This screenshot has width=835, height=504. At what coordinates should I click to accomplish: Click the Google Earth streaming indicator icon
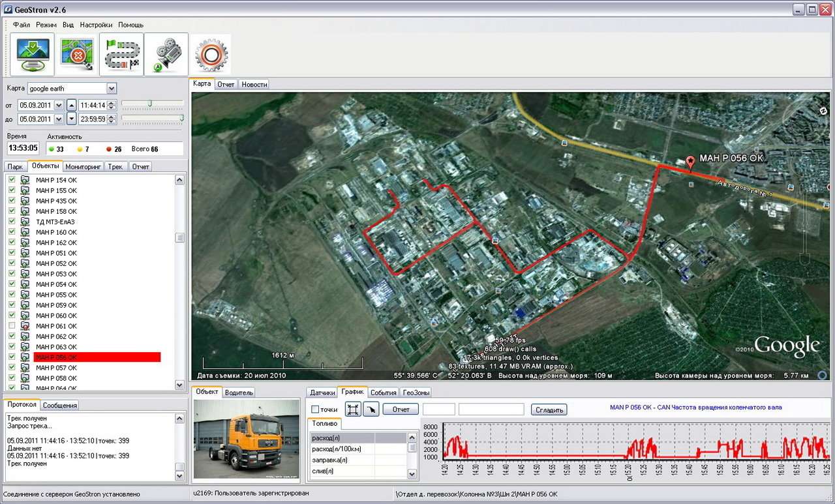822,375
